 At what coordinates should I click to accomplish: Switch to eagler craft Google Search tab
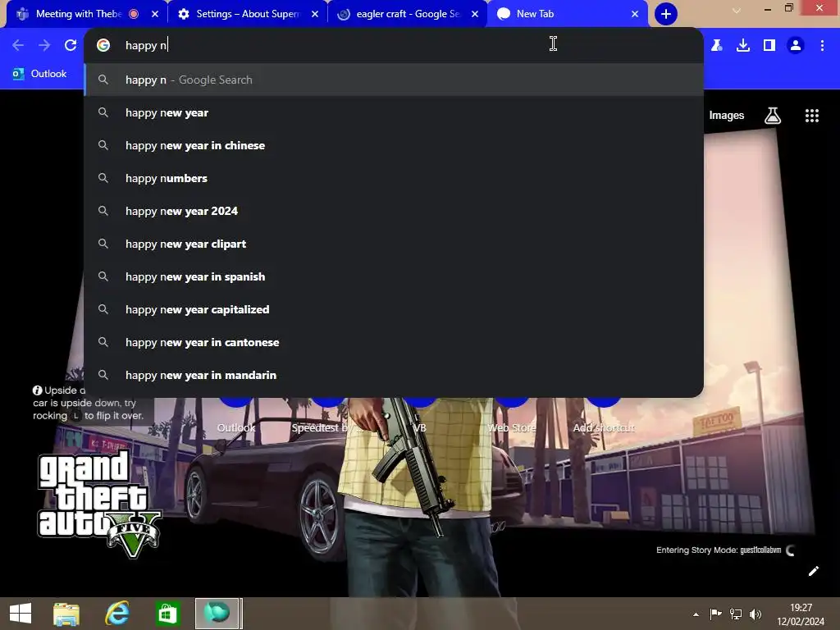(408, 14)
